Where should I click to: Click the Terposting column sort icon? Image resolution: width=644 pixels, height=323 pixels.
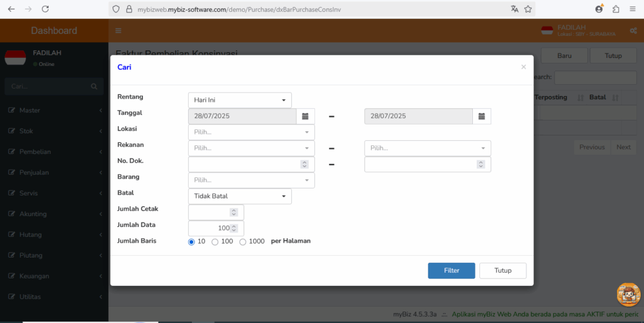tap(580, 97)
